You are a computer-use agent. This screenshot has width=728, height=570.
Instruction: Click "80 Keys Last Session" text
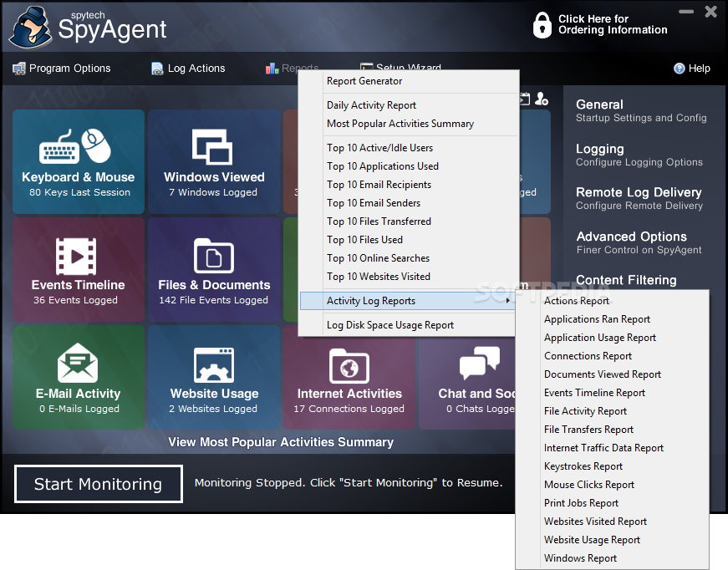click(80, 192)
